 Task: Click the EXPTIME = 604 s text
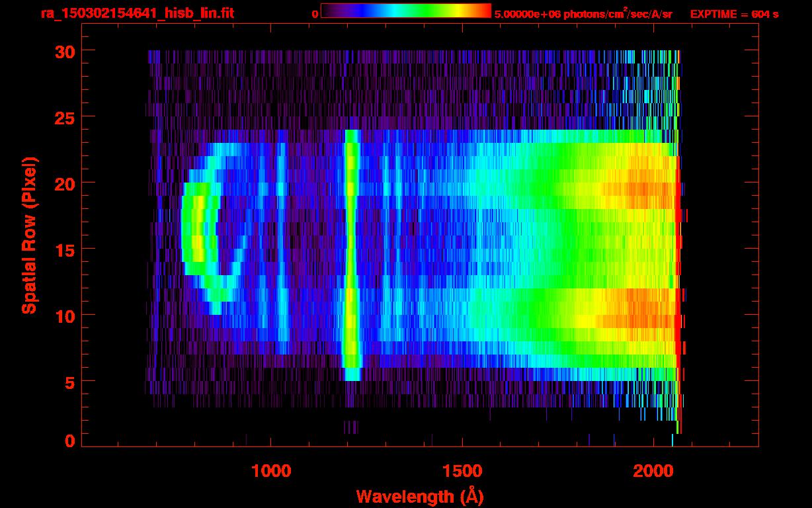pyautogui.click(x=734, y=14)
